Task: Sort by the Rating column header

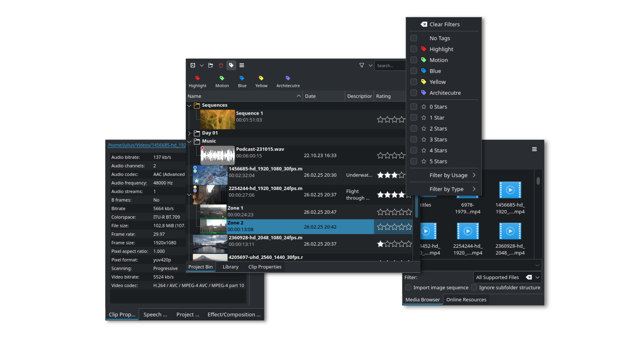Action: tap(390, 96)
